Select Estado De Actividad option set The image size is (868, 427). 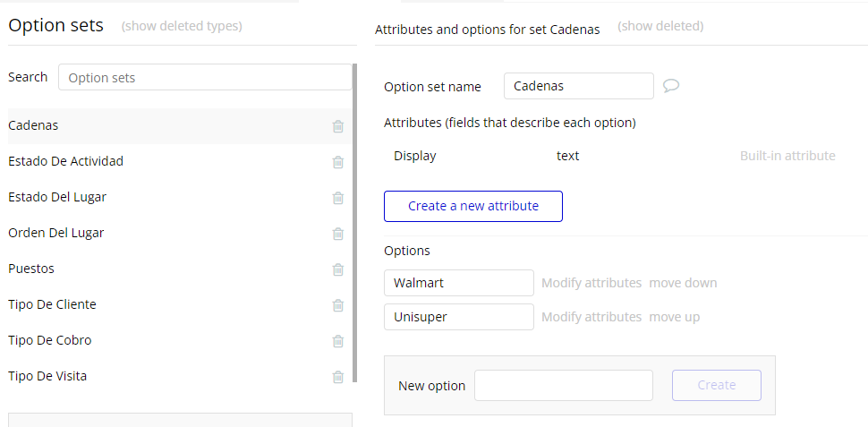point(65,161)
